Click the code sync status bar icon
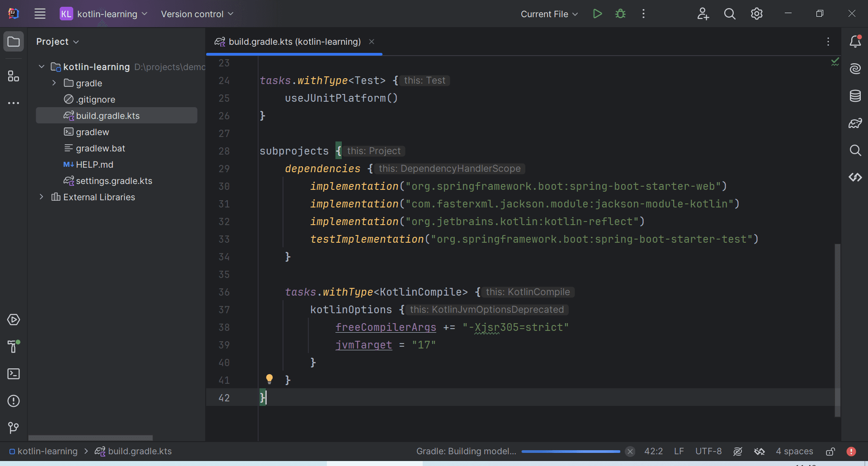 click(x=759, y=451)
